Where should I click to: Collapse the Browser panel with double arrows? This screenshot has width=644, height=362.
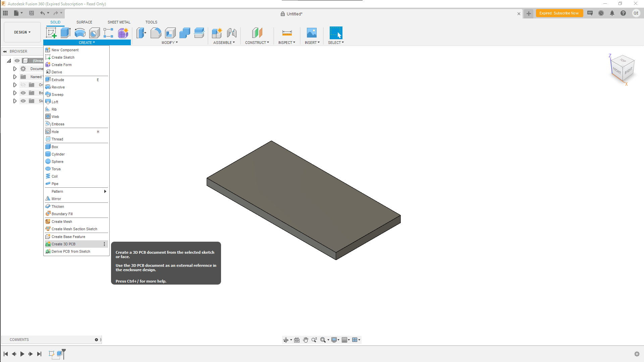[5, 51]
